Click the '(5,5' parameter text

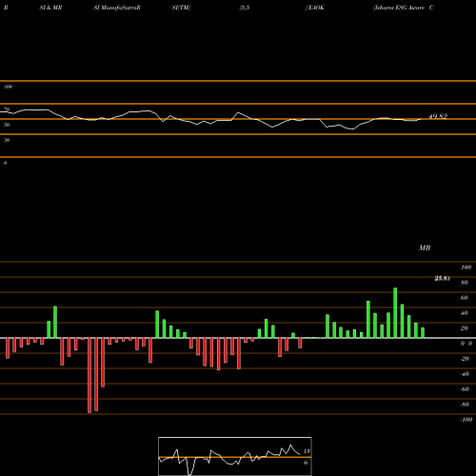pos(245,8)
